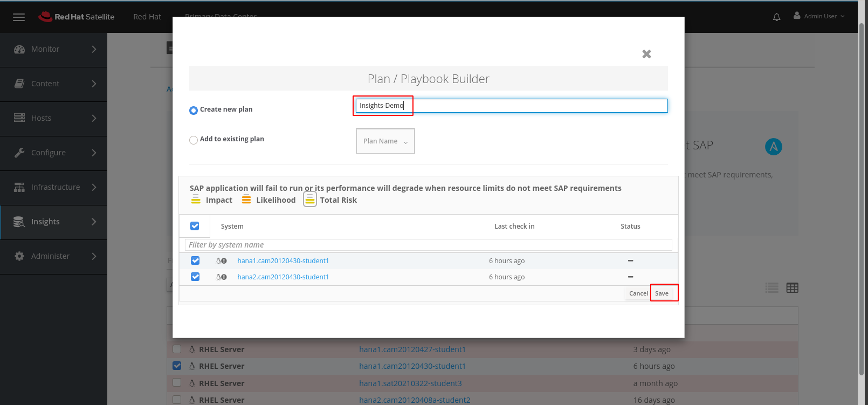Open the Content menu item
This screenshot has width=868, height=405.
pyautogui.click(x=53, y=84)
